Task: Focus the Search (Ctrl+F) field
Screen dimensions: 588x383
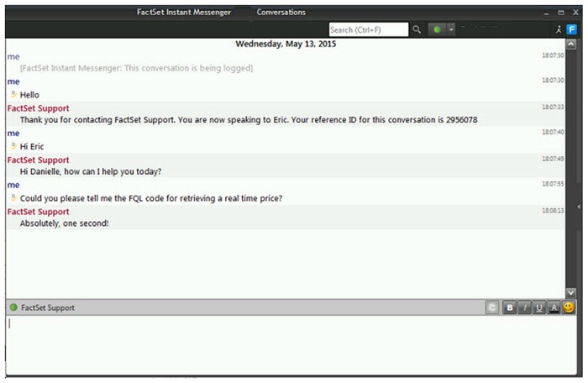Action: [368, 29]
